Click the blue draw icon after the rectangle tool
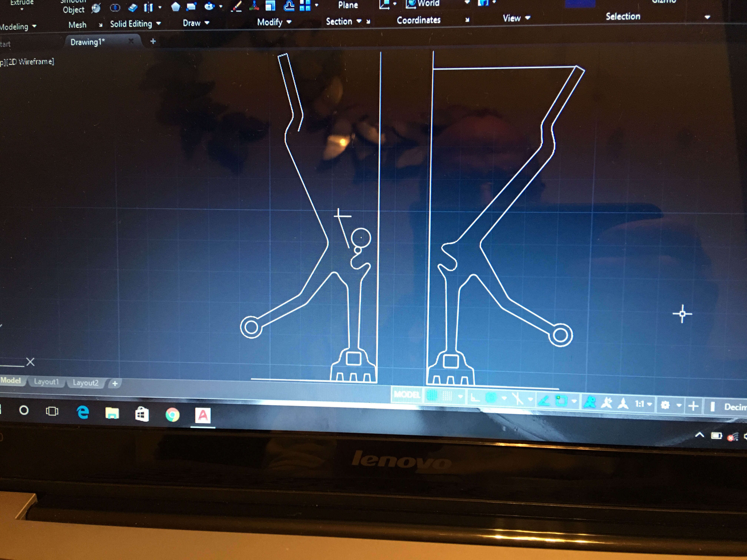 click(x=210, y=6)
